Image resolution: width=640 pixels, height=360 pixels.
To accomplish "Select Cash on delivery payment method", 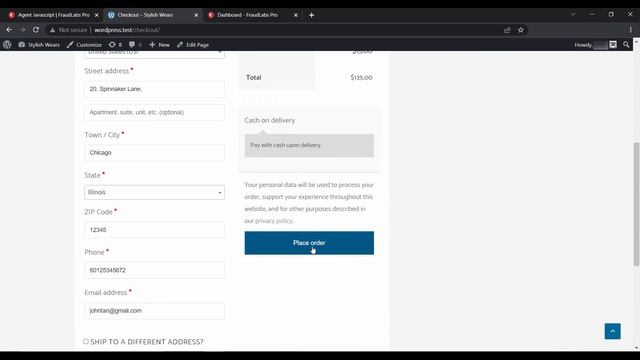I will (269, 120).
